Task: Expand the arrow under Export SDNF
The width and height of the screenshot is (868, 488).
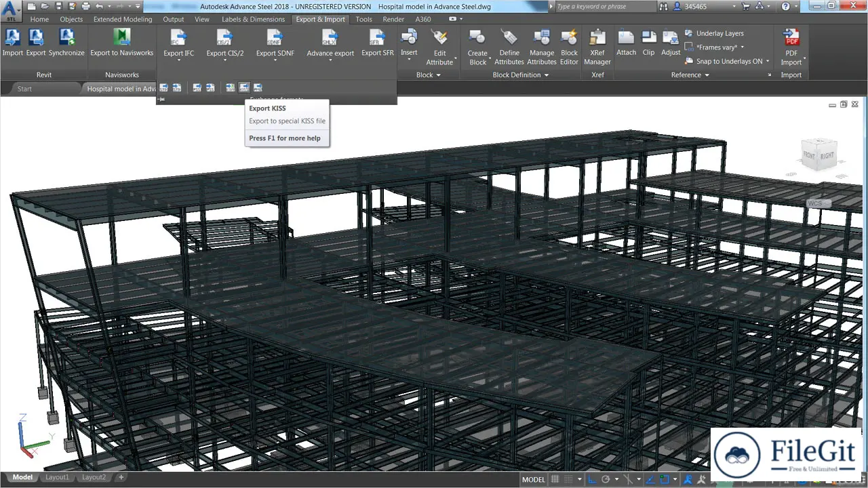Action: pyautogui.click(x=275, y=60)
